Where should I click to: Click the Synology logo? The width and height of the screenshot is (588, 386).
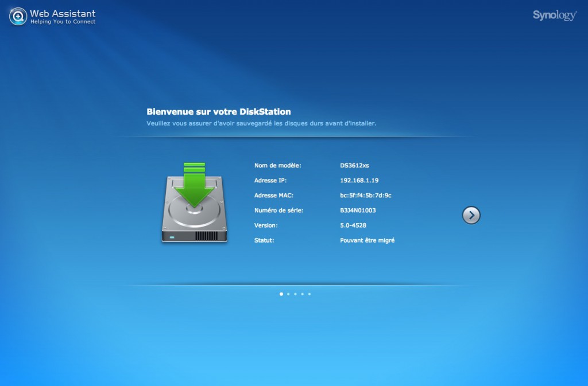coord(555,15)
